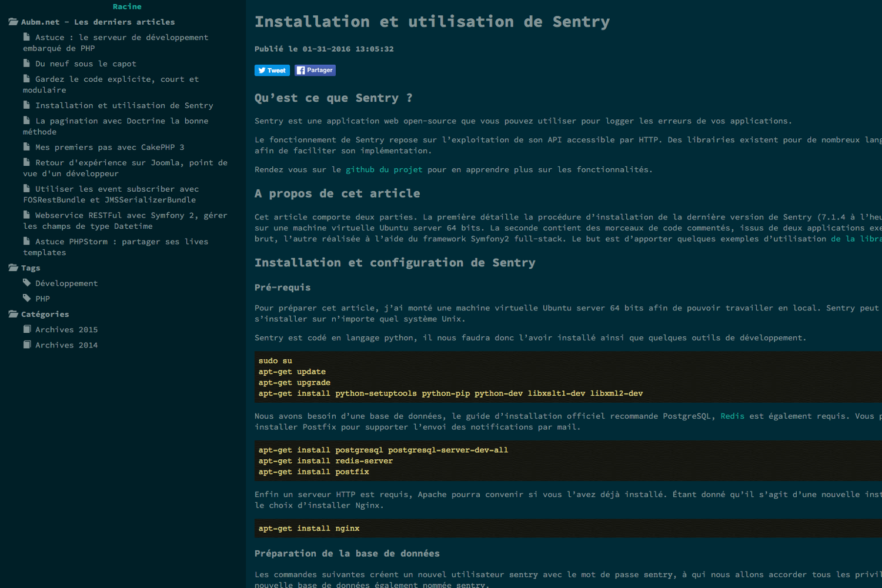Image resolution: width=882 pixels, height=588 pixels.
Task: Collapse the Catégories section label
Action: (x=45, y=315)
